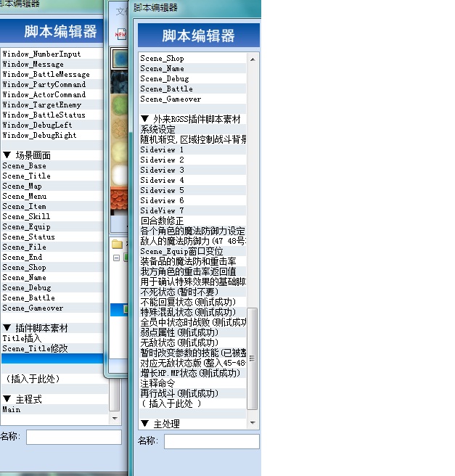
Task: Select Title插入 script entry
Action: click(52, 338)
